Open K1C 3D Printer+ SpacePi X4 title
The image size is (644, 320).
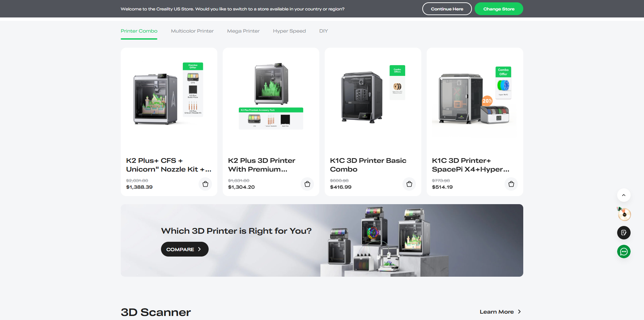tap(471, 165)
